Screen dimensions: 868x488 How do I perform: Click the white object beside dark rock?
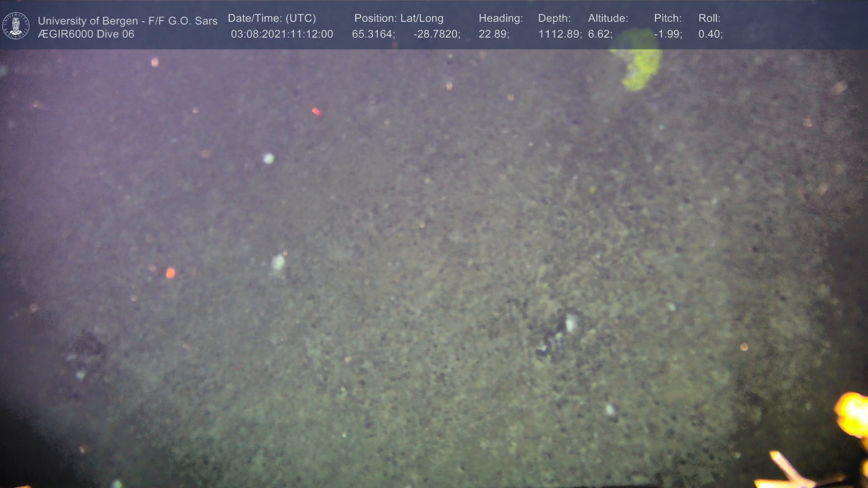click(571, 324)
